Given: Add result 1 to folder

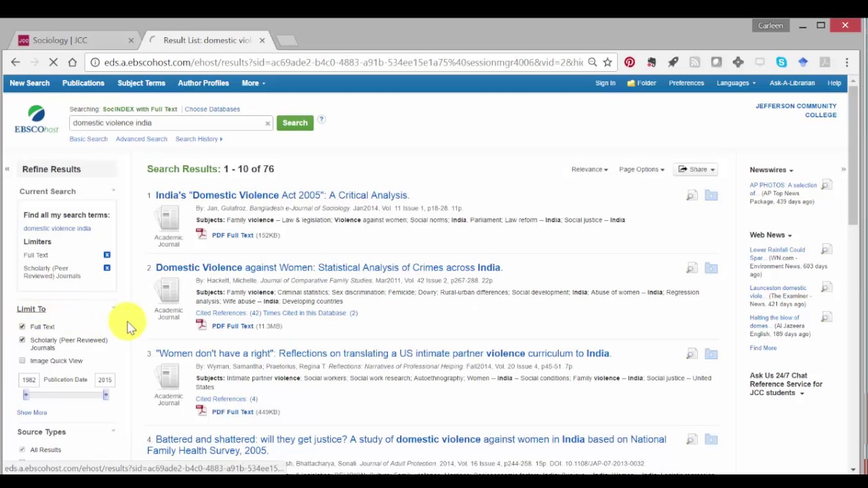Looking at the screenshot, I should click(711, 196).
